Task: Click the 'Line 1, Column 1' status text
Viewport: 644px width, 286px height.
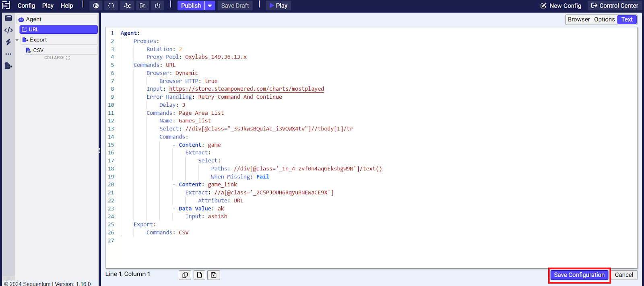Action: (x=128, y=274)
